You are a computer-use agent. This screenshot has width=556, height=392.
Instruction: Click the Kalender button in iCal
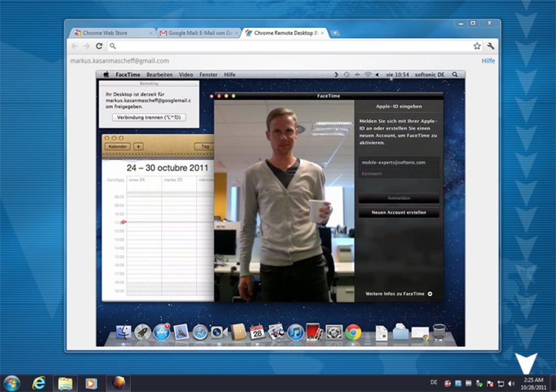click(117, 146)
